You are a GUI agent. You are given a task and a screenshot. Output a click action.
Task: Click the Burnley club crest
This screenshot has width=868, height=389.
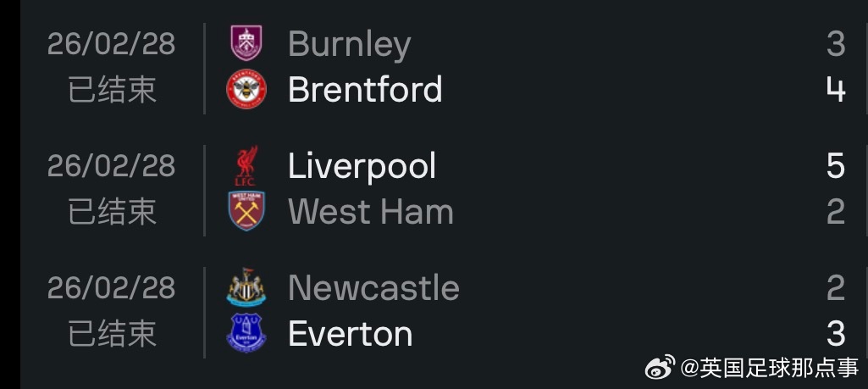pos(246,43)
